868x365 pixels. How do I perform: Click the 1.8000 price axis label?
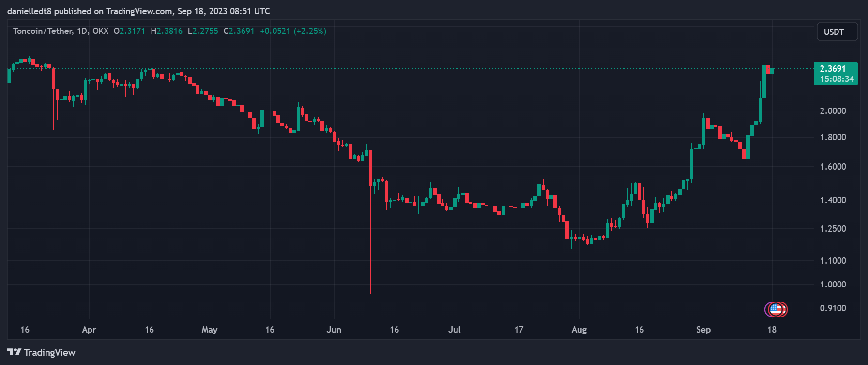tap(833, 137)
